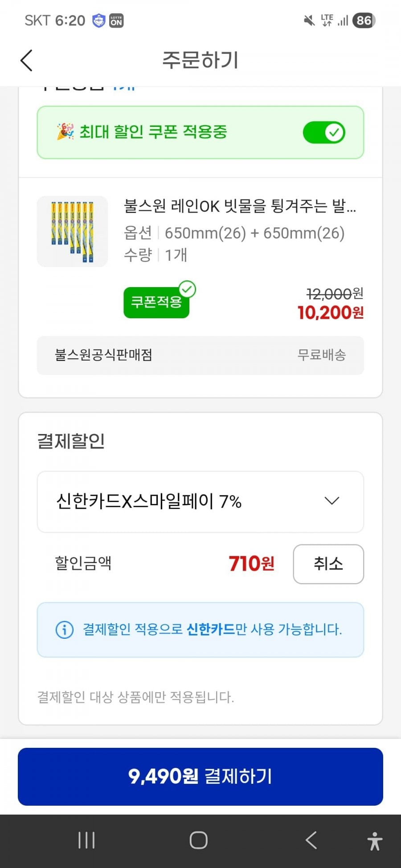401x868 pixels.
Task: Expand the 신한카드X스마일페이 7% dropdown
Action: coord(200,502)
